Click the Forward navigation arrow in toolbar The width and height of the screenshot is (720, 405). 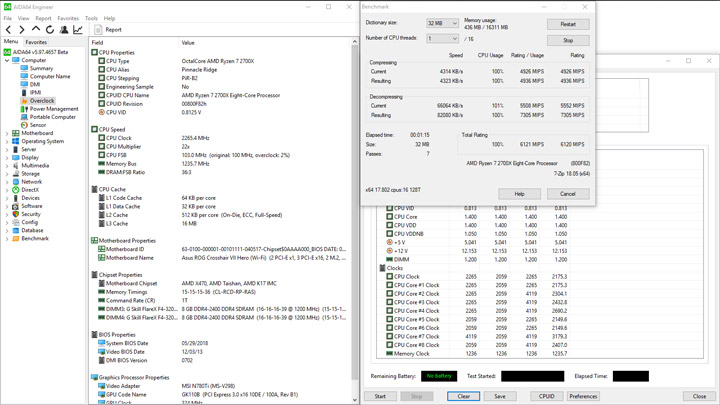click(x=22, y=30)
